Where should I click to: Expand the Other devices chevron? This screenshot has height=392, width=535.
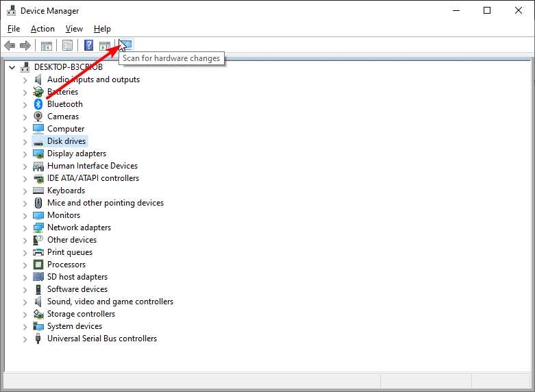pos(25,241)
